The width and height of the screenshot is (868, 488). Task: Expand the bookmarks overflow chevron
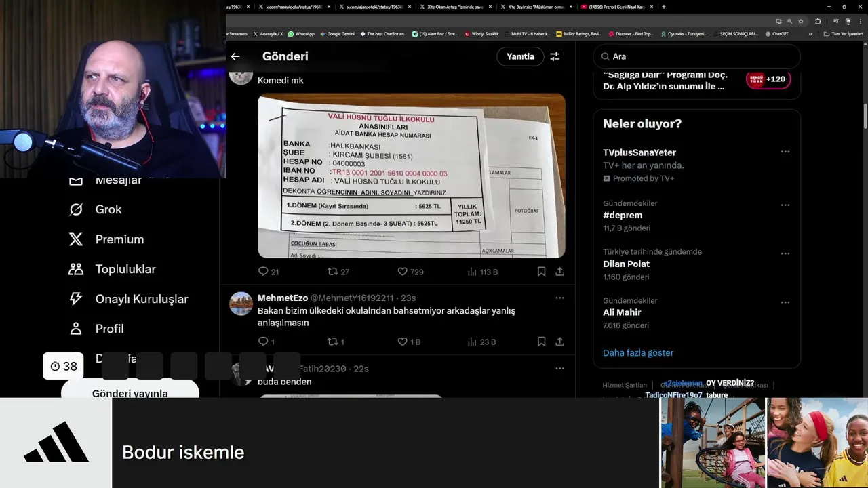tap(810, 33)
